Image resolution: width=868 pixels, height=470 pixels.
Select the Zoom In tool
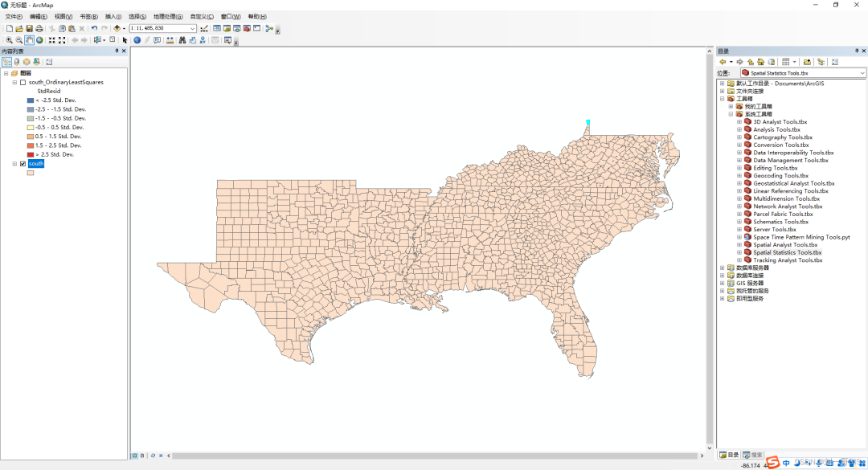(x=9, y=40)
